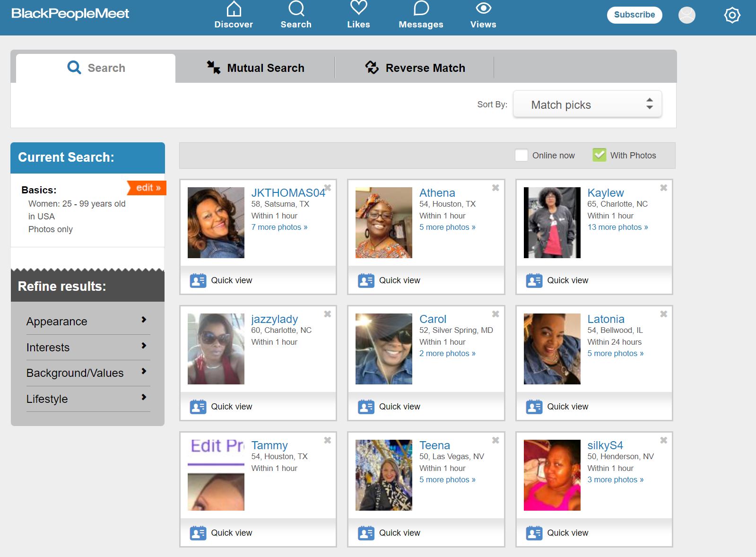Open Search from the top navigation

[296, 15]
